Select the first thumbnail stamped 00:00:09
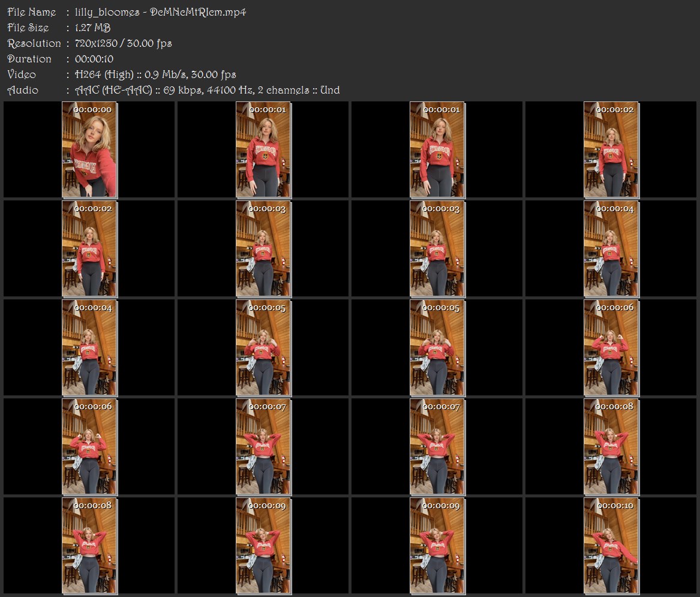Image resolution: width=700 pixels, height=597 pixels. point(263,546)
